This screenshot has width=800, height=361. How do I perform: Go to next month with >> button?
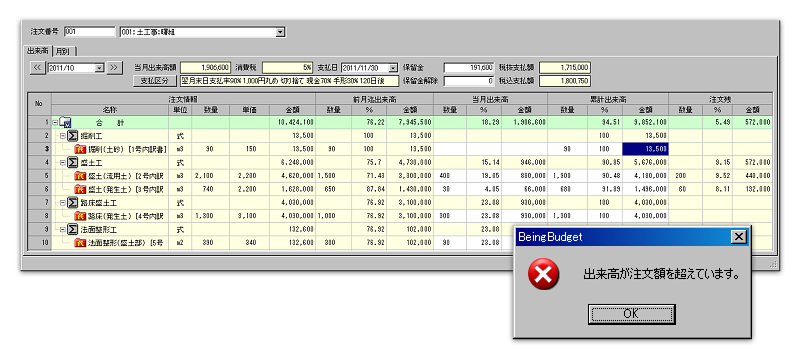[x=114, y=67]
